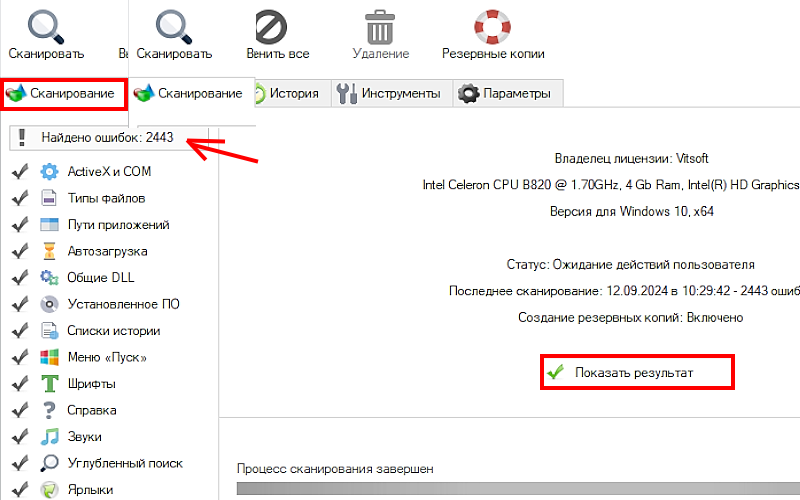Uncheck the ActiveX и COM checkmark
The image size is (800, 500).
coord(19,171)
